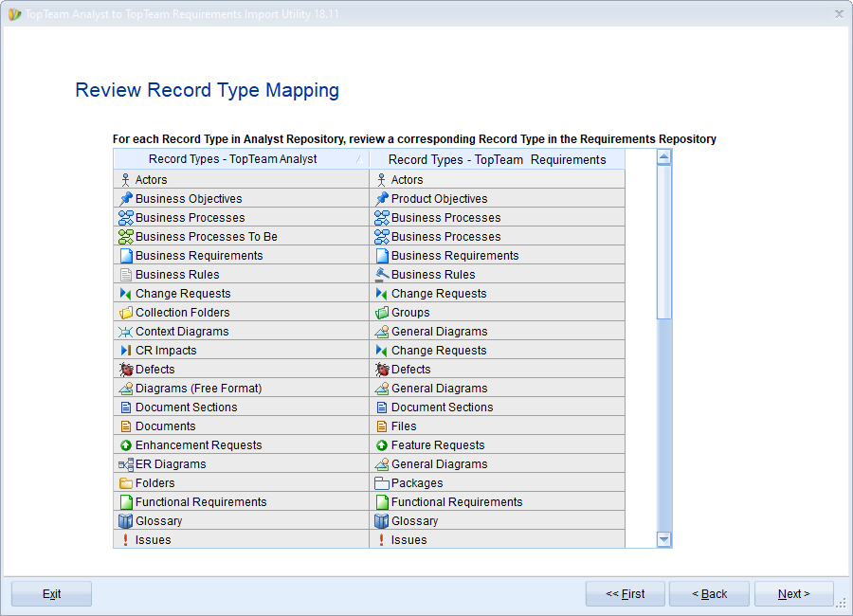Viewport: 853px width, 616px height.
Task: Click the Collection Folders icon
Action: tap(126, 313)
